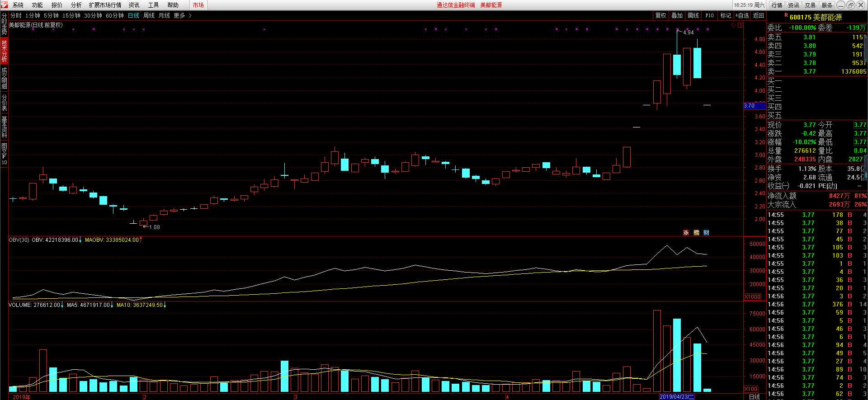This screenshot has height=400, width=868.
Task: Open the 日线 period selector at bottom right
Action: pos(754,397)
